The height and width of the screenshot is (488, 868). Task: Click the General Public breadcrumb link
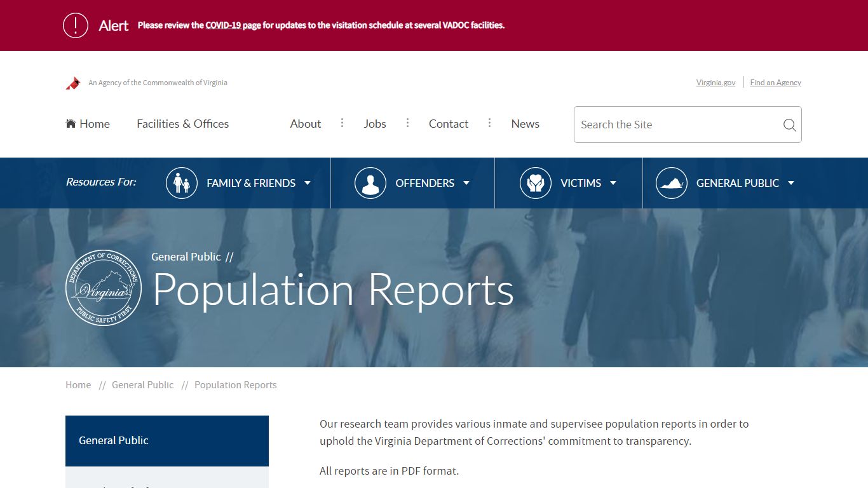143,385
